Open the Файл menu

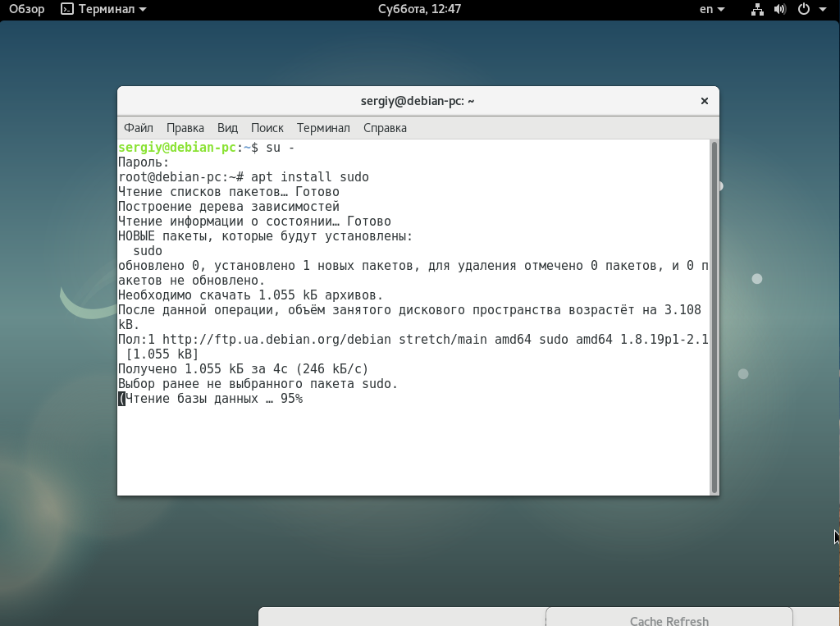click(138, 128)
